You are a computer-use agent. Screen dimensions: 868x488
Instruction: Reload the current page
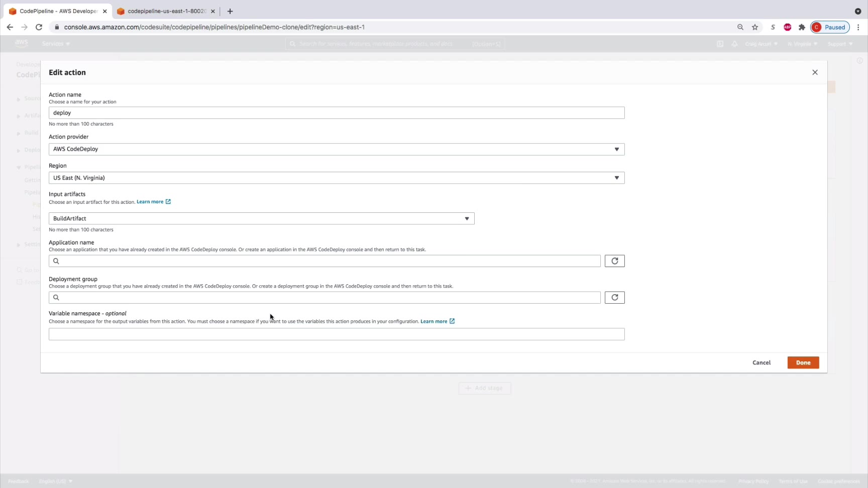click(x=39, y=27)
